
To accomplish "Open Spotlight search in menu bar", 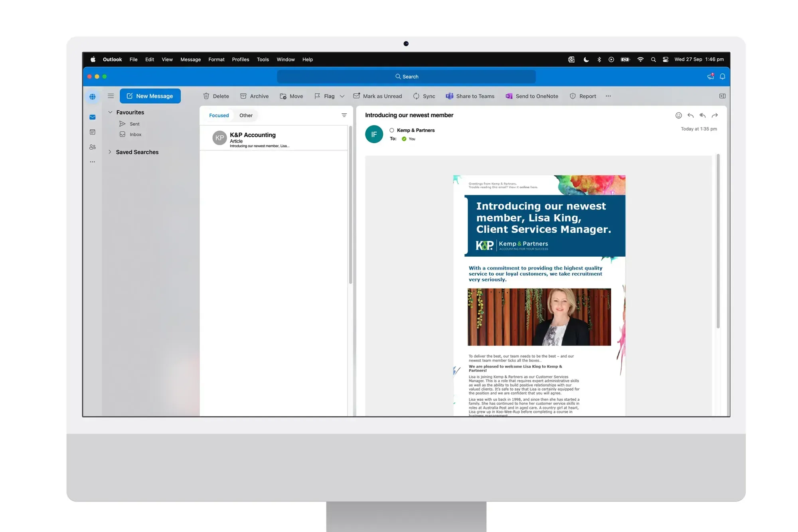I will tap(653, 59).
